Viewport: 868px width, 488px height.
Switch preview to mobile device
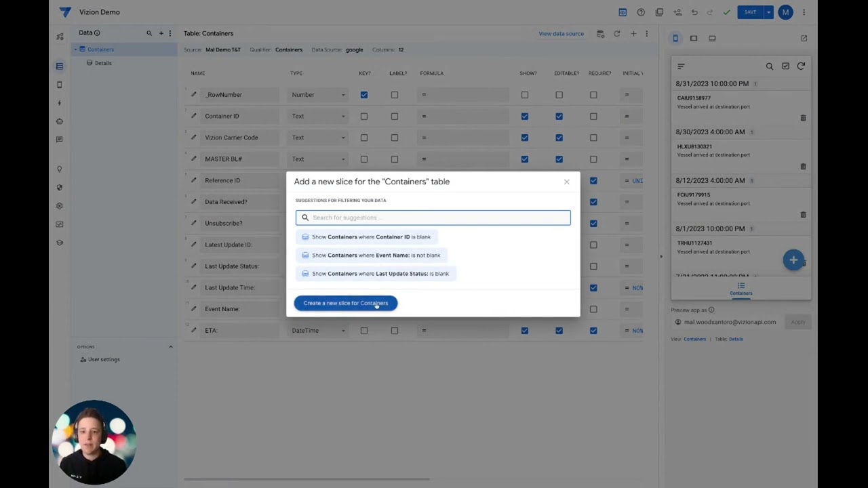(x=675, y=39)
